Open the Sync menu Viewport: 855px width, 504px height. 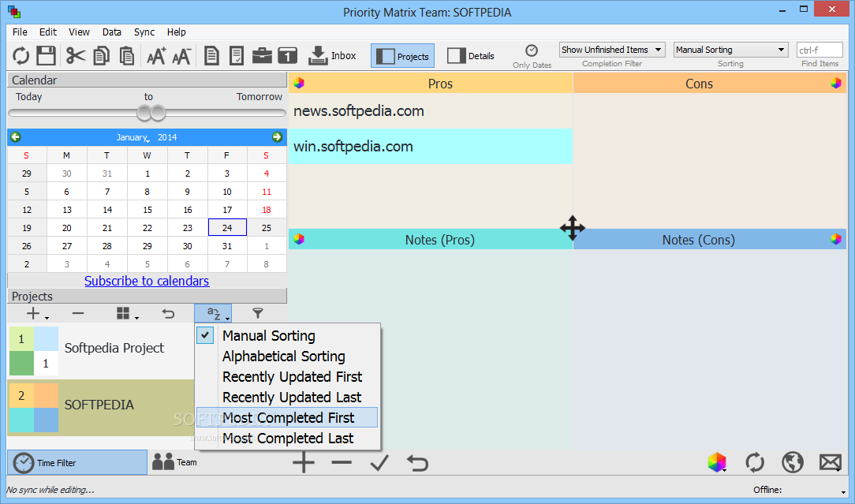pyautogui.click(x=144, y=32)
